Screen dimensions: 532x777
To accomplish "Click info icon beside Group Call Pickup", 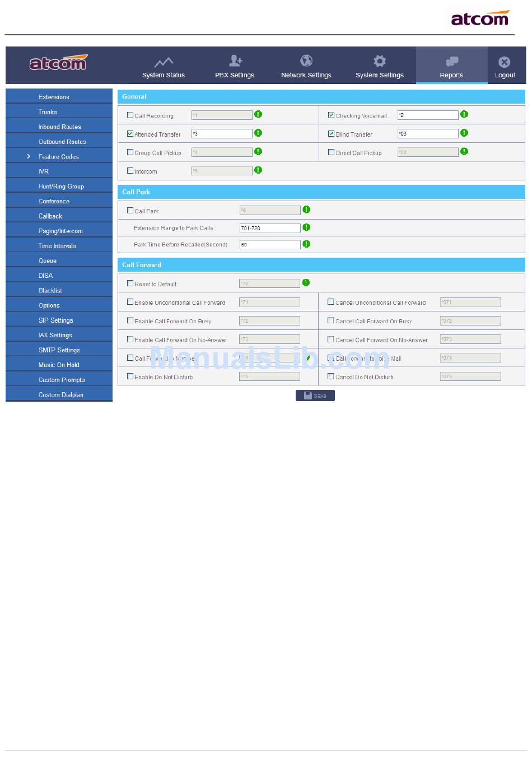I will [x=258, y=151].
